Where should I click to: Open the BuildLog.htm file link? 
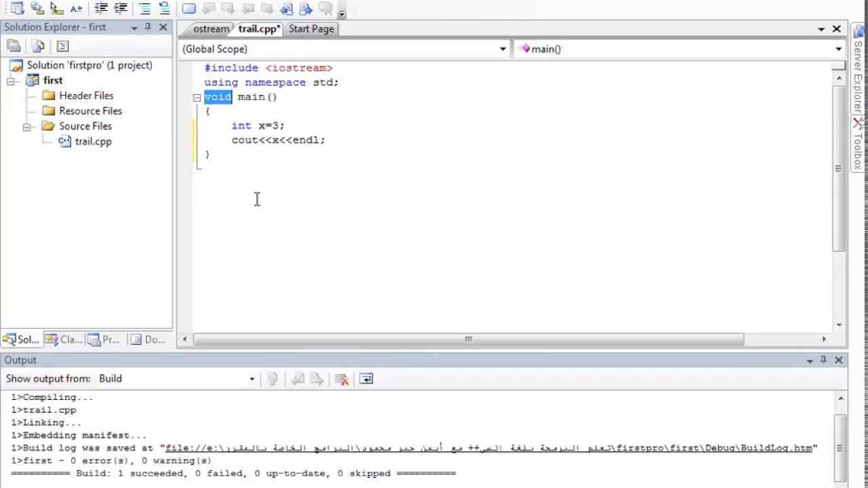click(488, 448)
